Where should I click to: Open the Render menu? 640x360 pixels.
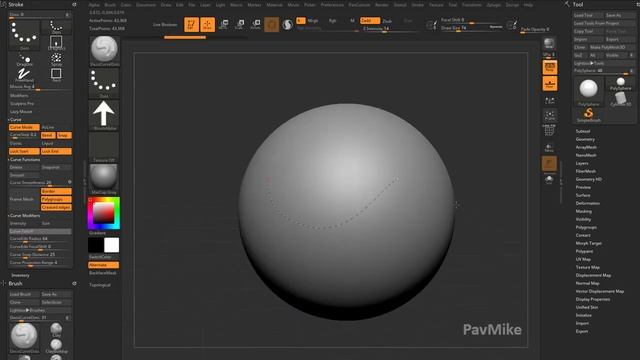tap(382, 5)
